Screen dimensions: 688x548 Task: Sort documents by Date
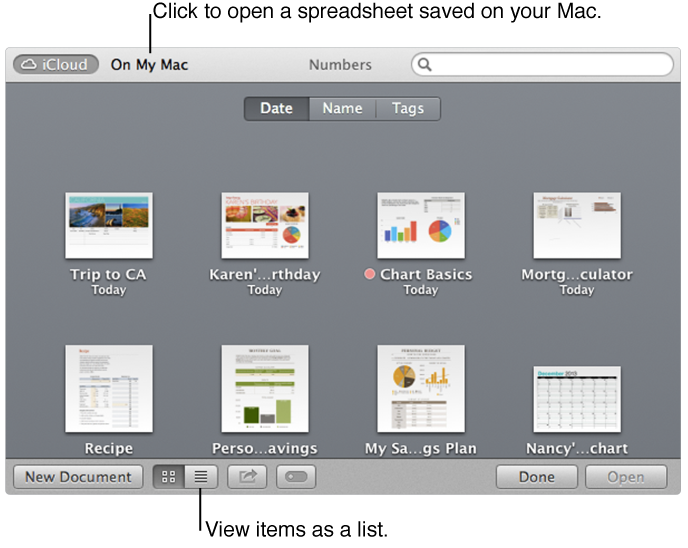click(276, 108)
